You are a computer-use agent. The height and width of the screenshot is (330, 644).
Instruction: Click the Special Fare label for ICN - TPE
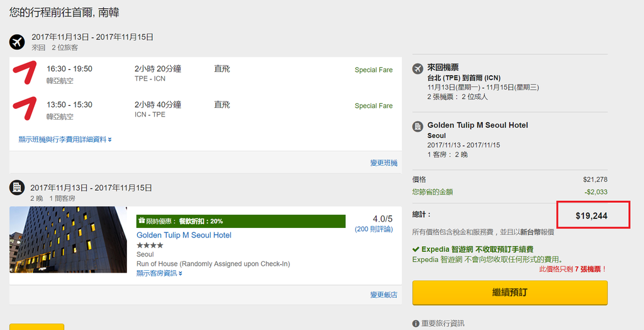coord(374,106)
